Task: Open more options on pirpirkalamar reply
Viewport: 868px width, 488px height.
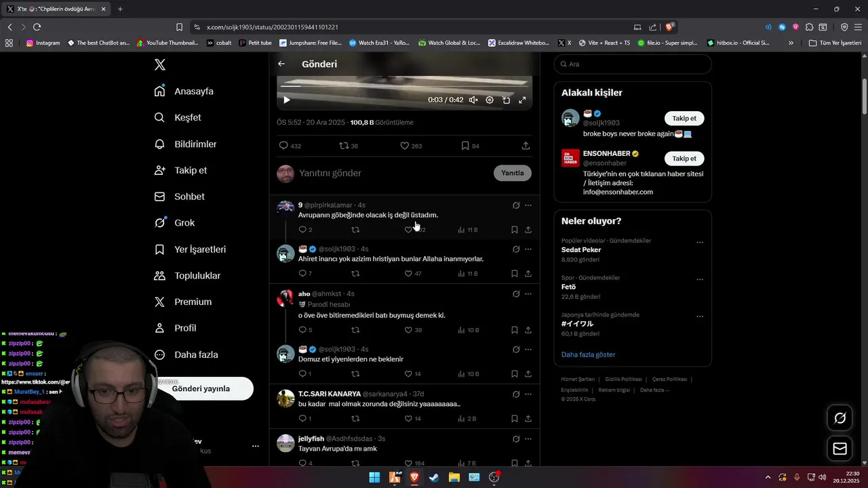Action: 528,205
